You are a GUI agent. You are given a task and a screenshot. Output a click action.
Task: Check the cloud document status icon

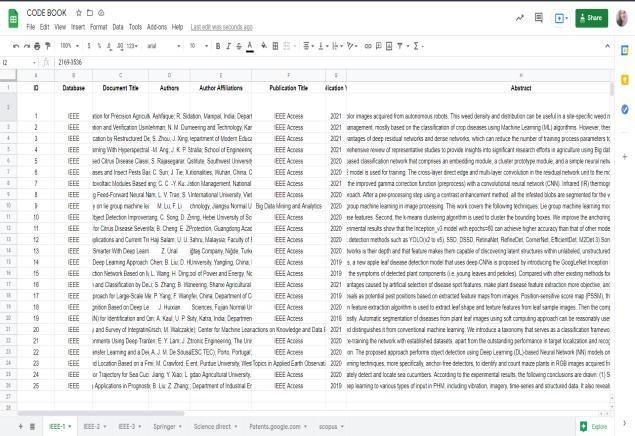pos(101,13)
